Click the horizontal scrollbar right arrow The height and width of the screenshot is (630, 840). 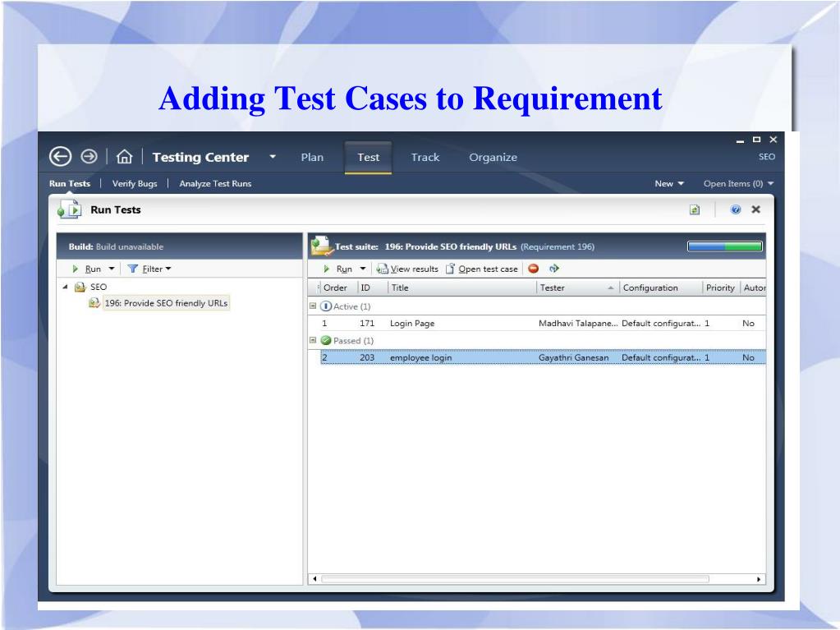(759, 578)
